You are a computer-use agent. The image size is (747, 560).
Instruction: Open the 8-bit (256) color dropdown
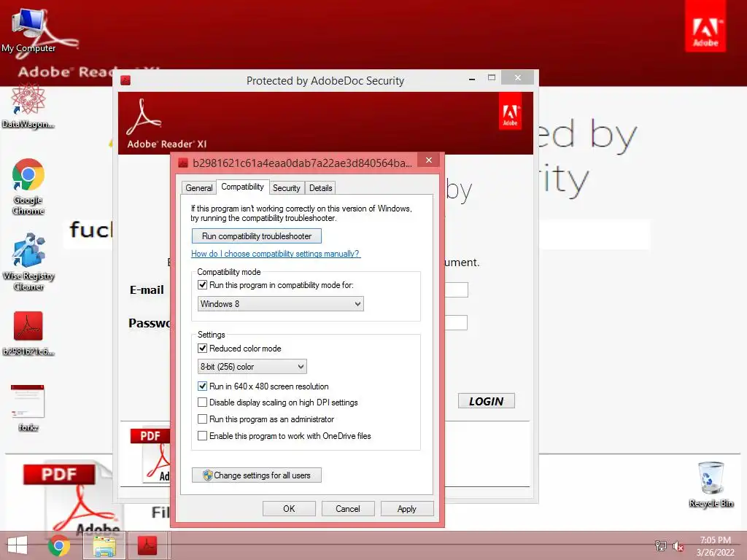tap(252, 367)
